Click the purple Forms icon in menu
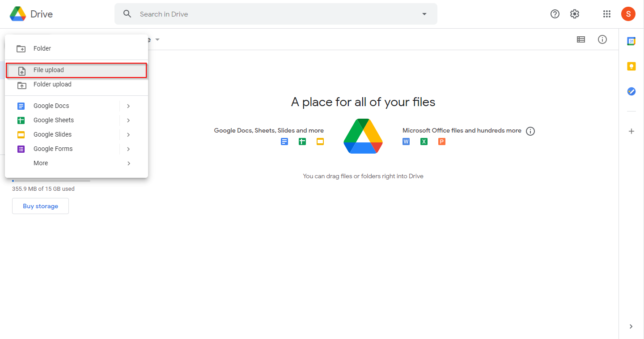Screen dimensions: 644x339 [21, 149]
